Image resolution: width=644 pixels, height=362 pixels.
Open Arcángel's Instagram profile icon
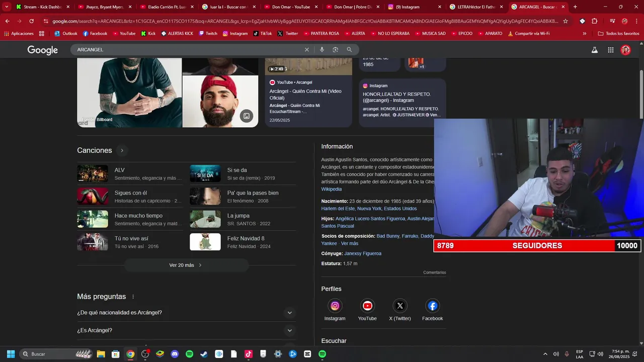coord(335,306)
